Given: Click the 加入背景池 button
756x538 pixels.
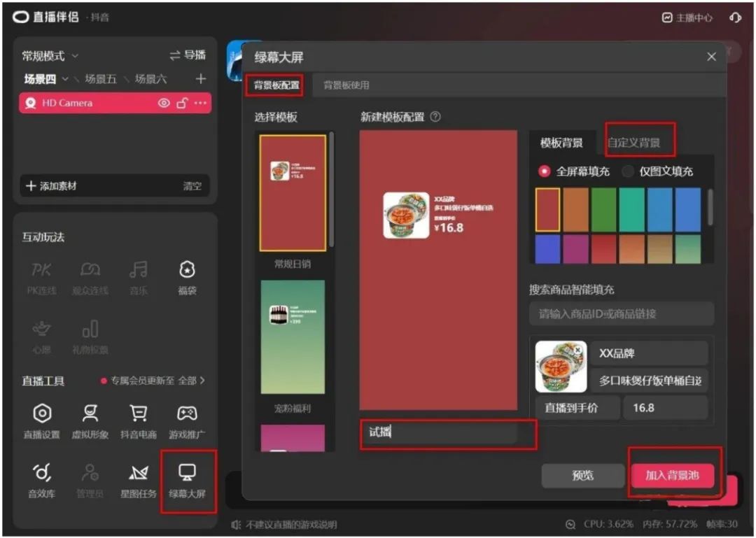Looking at the screenshot, I should point(674,475).
